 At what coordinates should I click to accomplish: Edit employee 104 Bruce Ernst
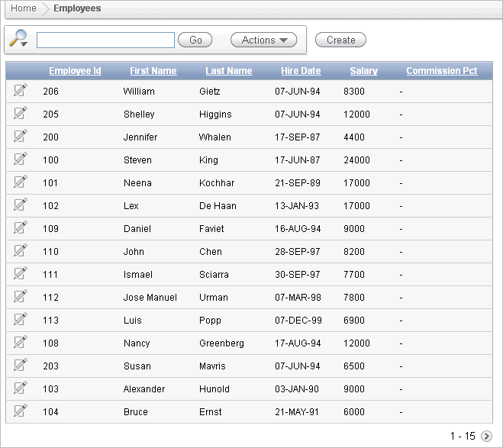tap(20, 411)
